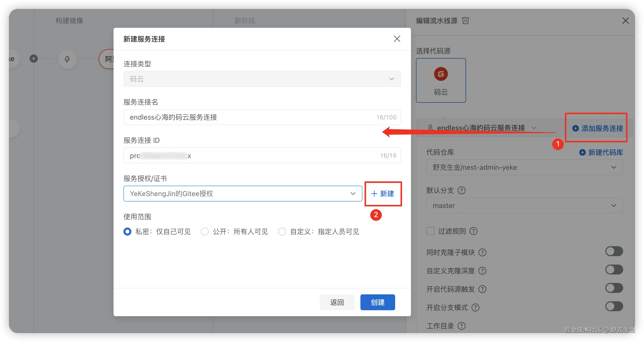The image size is (644, 342).
Task: Click the lightning trigger icon in pipeline
Action: coord(67,59)
